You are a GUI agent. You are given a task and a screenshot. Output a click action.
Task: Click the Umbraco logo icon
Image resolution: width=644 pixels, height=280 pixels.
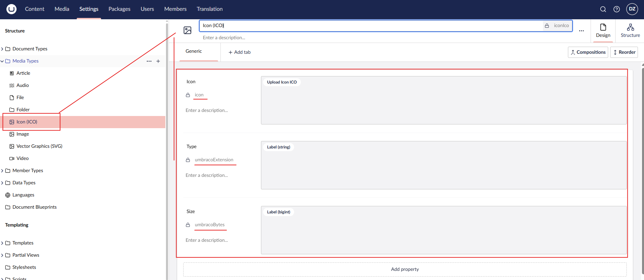click(x=11, y=9)
